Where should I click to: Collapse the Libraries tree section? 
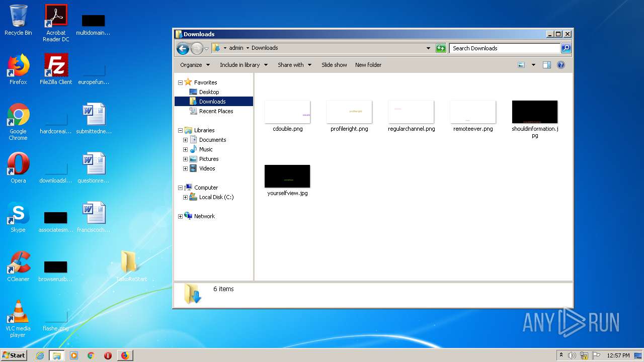tap(180, 130)
